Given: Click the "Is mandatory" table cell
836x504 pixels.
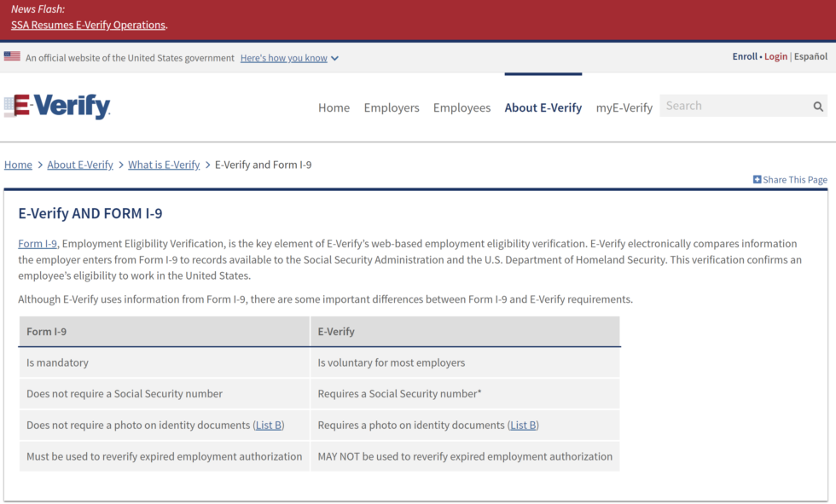Looking at the screenshot, I should coord(164,362).
